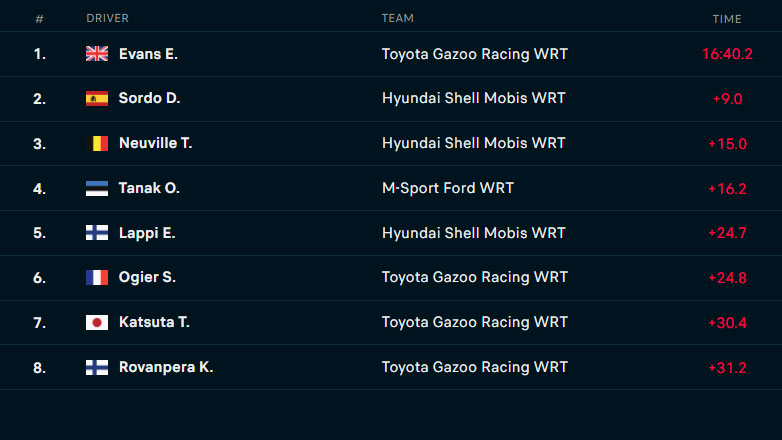Click the Estonian flag beside Tanak O.
The width and height of the screenshot is (782, 440).
(x=97, y=188)
